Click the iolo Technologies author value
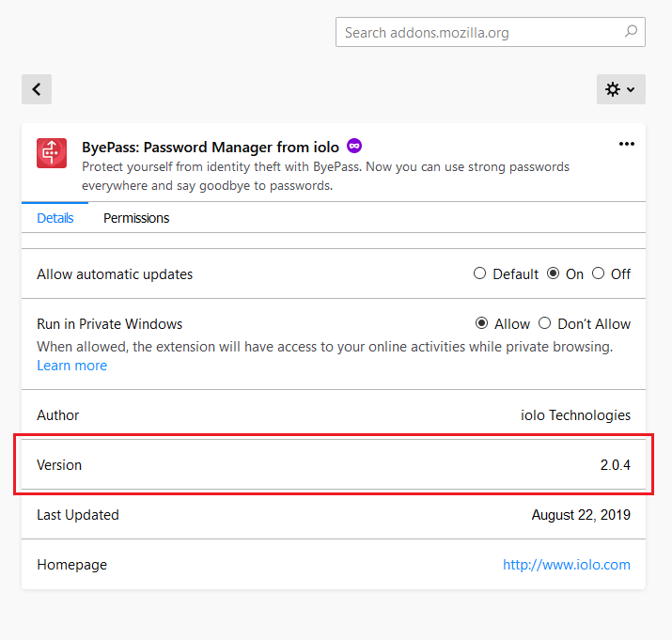The height and width of the screenshot is (640, 672). pos(575,415)
